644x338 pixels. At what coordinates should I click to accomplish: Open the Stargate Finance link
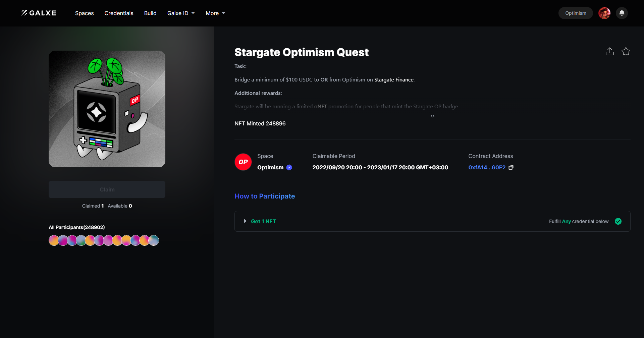pos(394,80)
